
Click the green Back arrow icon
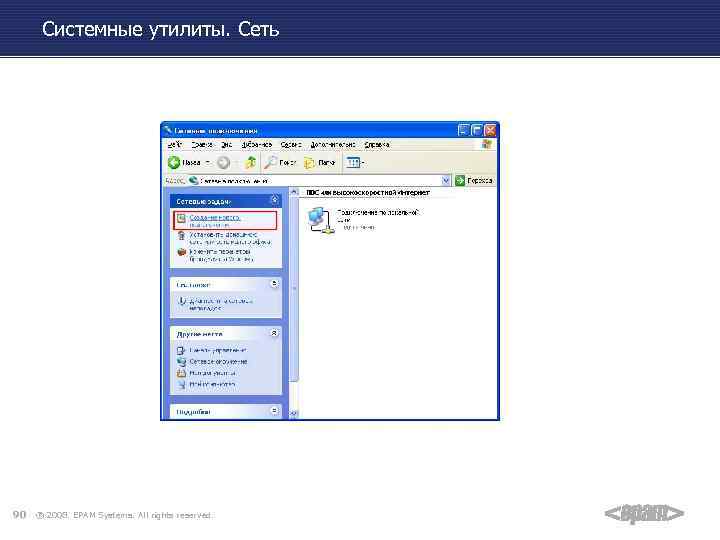174,162
